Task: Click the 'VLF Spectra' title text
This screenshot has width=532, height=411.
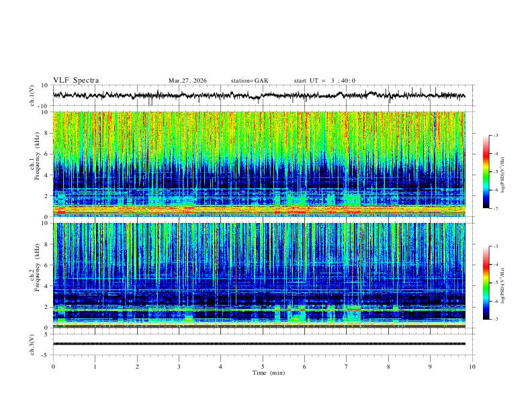Action: click(x=76, y=81)
